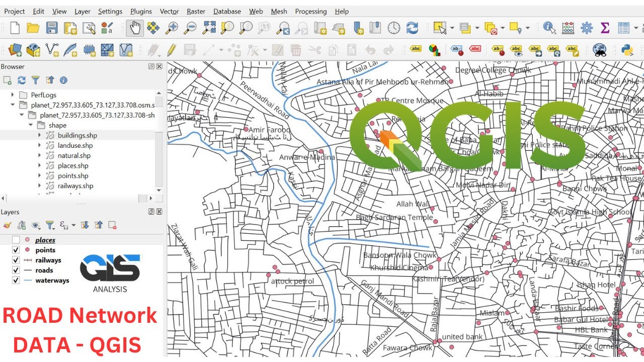Screen dimensions: 644x362
Task: Click the roads black line symbol
Action: [27, 270]
